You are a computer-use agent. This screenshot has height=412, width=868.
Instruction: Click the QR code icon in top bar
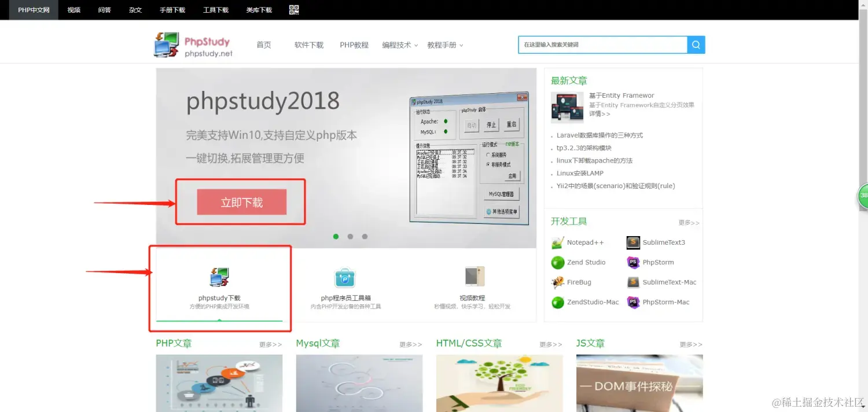point(294,10)
